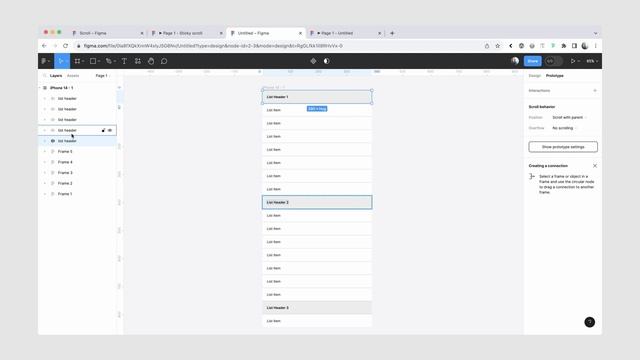Open the browser extensions puzzle icon
640x360 pixels.
point(564,46)
